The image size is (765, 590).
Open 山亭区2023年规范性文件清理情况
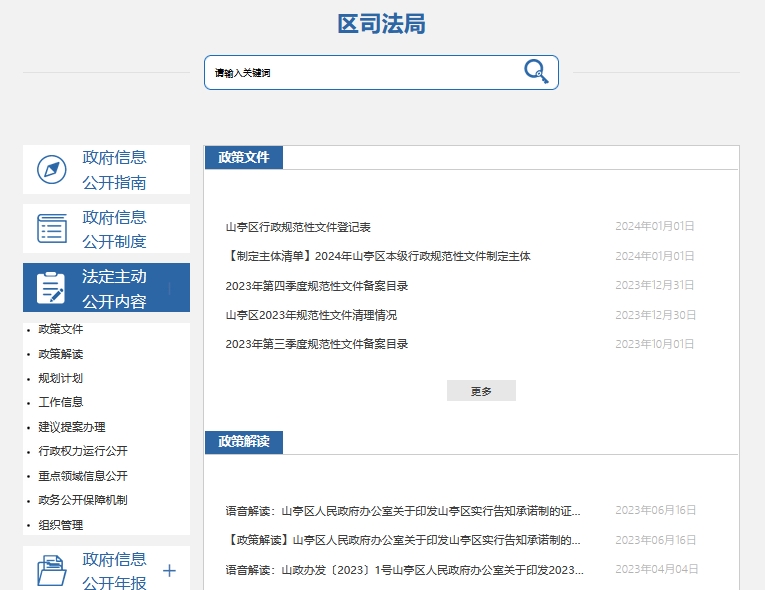311,315
